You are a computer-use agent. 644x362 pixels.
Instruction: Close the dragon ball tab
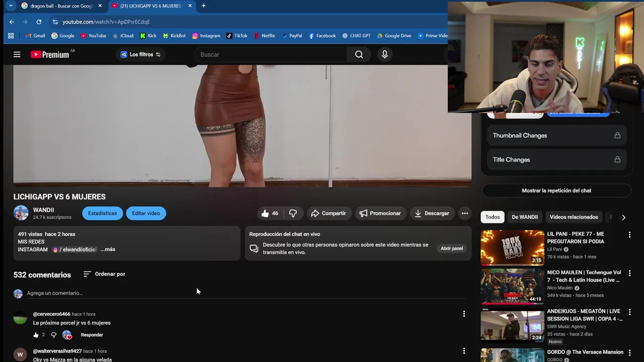[x=100, y=6]
